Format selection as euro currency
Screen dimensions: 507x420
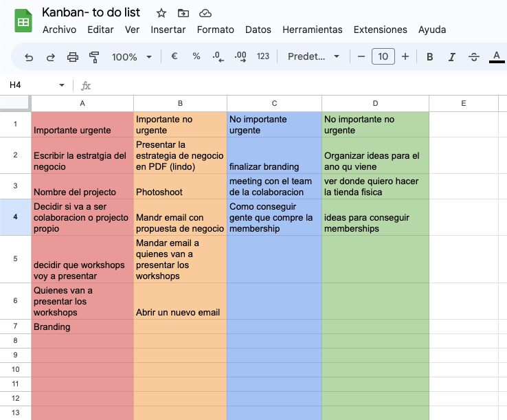pyautogui.click(x=174, y=56)
